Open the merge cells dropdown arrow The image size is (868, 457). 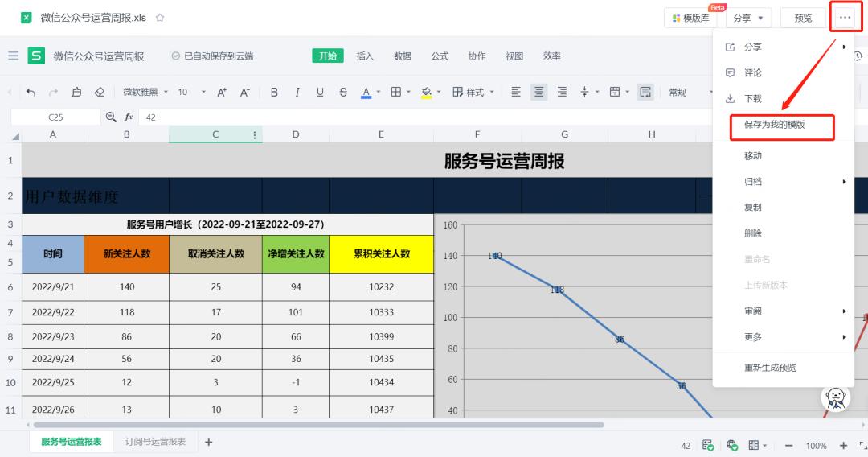coord(627,92)
